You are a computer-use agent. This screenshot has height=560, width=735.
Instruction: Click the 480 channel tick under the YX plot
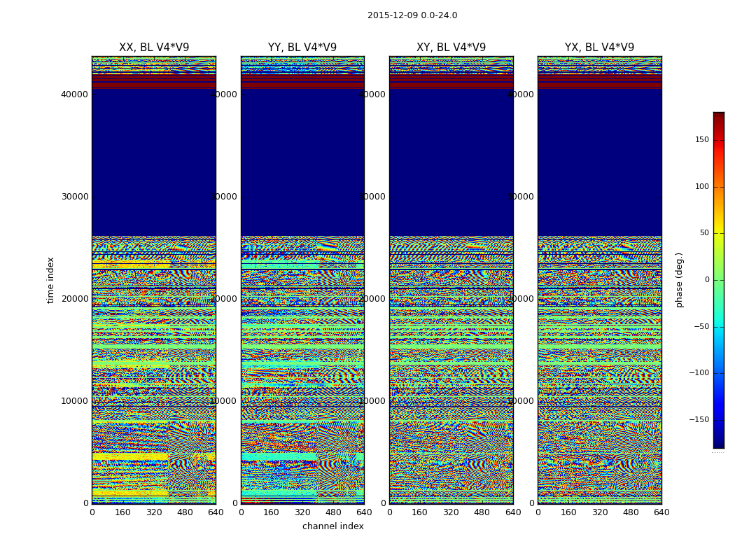[631, 512]
